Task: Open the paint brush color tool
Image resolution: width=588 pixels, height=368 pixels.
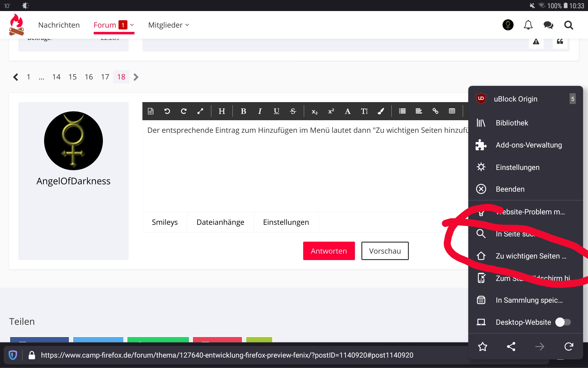Action: [381, 111]
